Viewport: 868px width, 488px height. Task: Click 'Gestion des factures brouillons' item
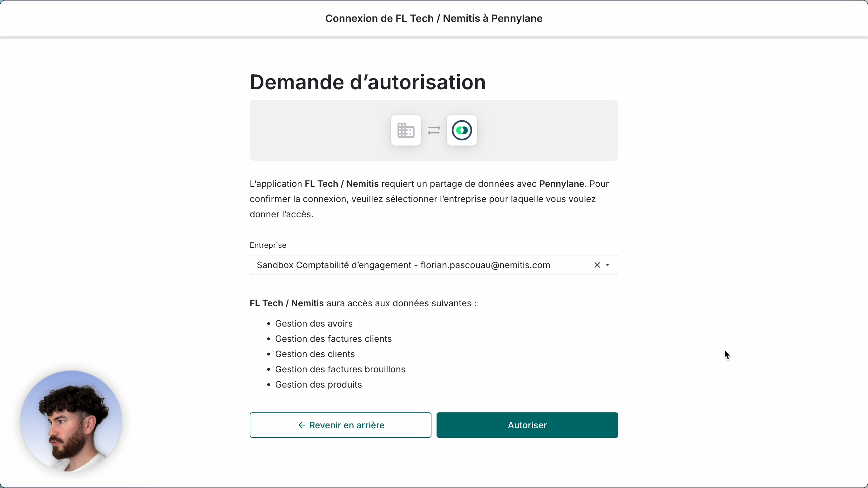[340, 369]
